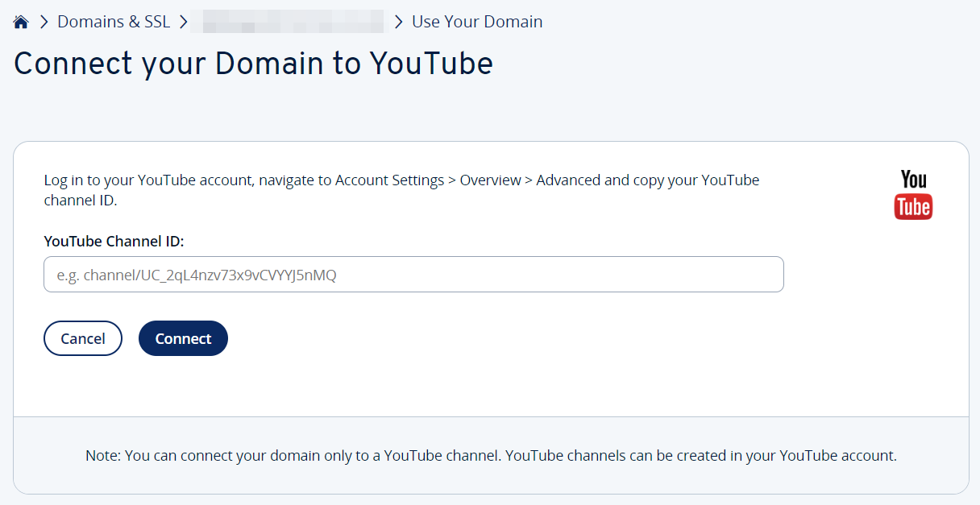
Task: Click the chevron before Use Your Domain
Action: click(398, 23)
